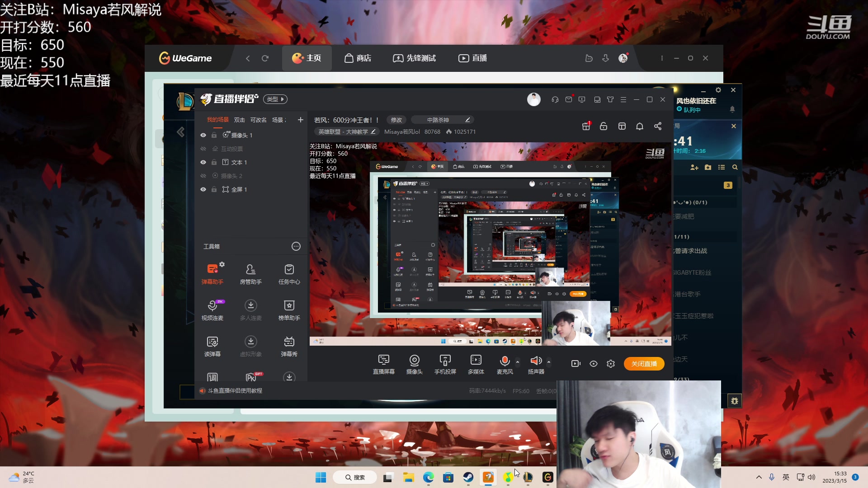
Task: Open the 任务中心 tool
Action: (x=289, y=273)
